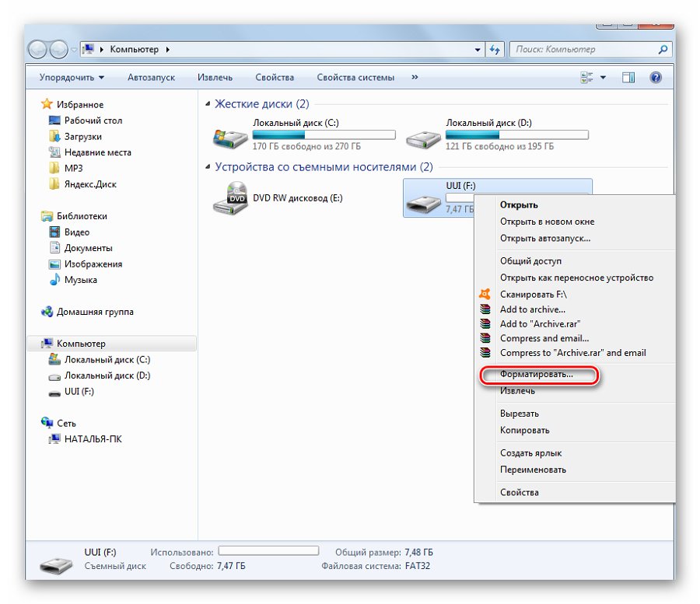Choose Общий доступ in context menu
Screen dimensions: 700x604
530,261
